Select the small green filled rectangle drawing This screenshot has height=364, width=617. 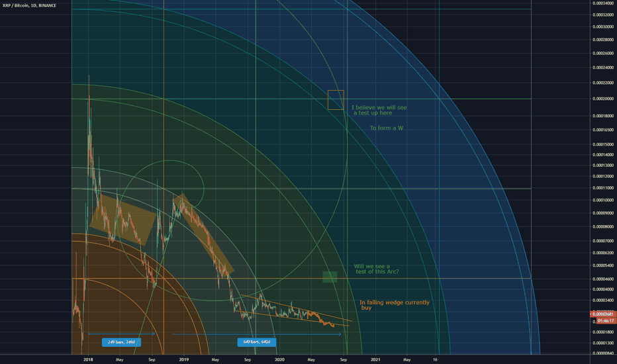pyautogui.click(x=330, y=277)
